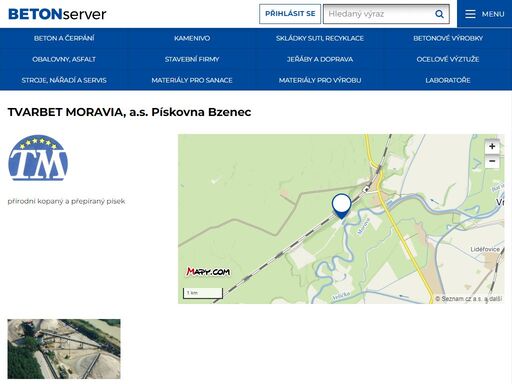Open JEŘÁBY A DOPRAVA category
The height and width of the screenshot is (384, 512).
320,59
